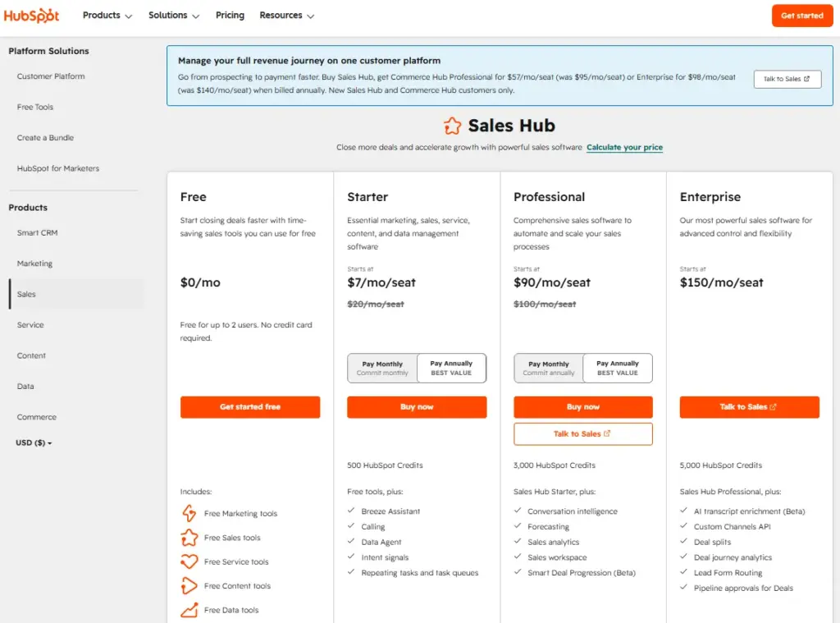Click the Forecasting feature
840x623 pixels.
coord(548,527)
